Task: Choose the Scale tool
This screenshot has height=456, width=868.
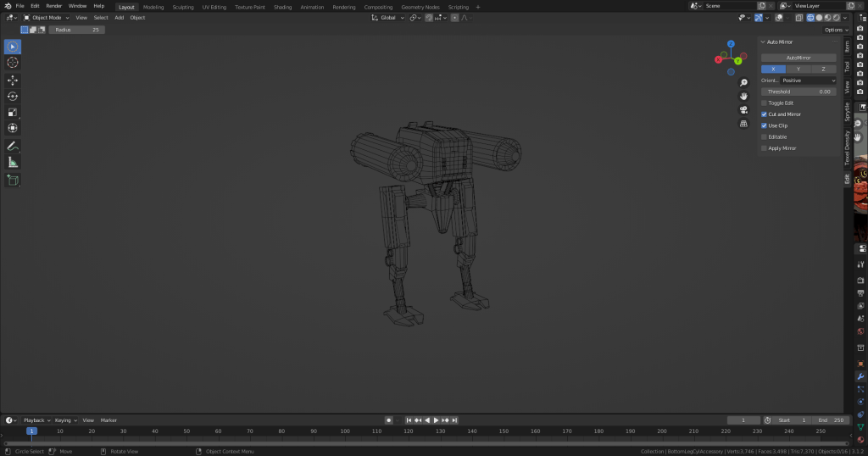Action: pyautogui.click(x=13, y=113)
